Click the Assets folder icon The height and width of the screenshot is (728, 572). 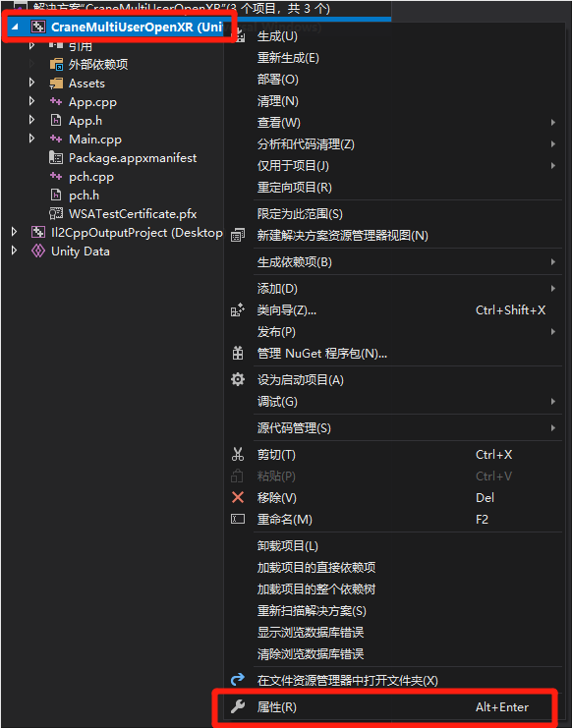tap(56, 84)
